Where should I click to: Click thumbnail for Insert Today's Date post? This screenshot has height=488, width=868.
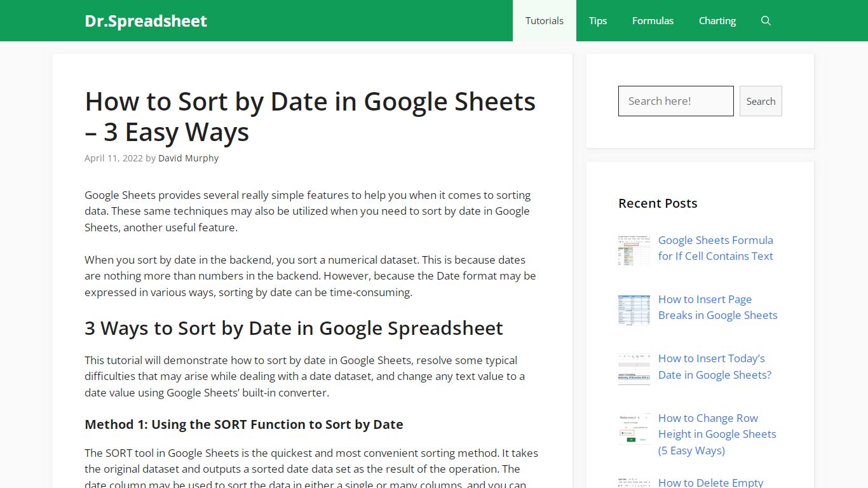point(634,369)
